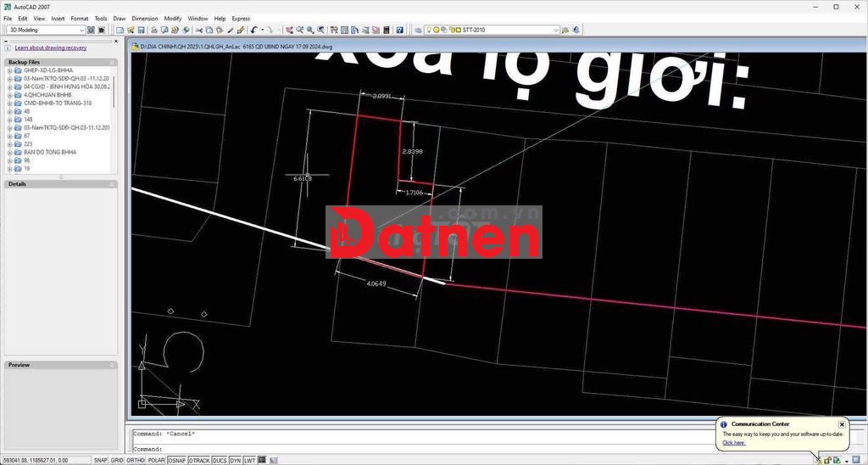Click the Workspace Settings gear icon

(x=91, y=30)
